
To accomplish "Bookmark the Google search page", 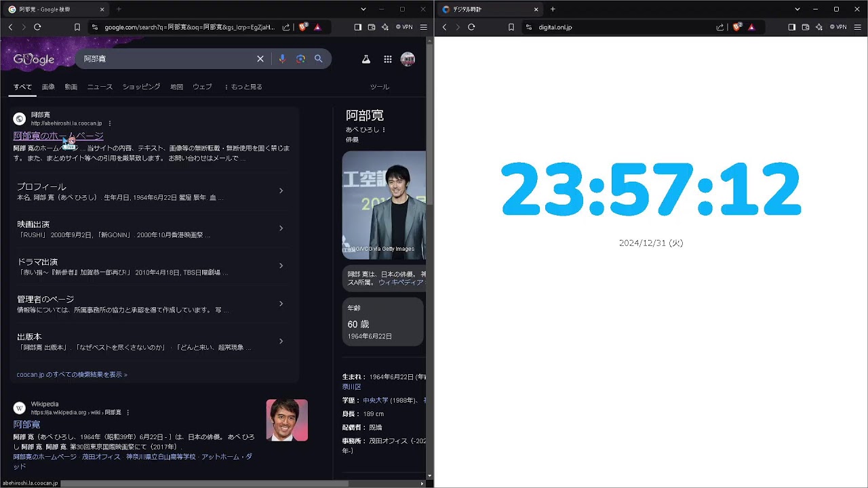I will [77, 27].
